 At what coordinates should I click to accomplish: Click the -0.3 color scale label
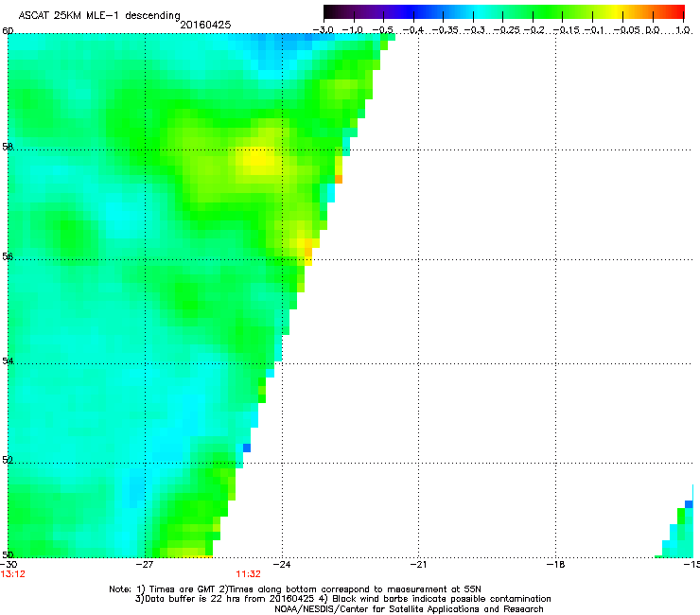point(475,30)
